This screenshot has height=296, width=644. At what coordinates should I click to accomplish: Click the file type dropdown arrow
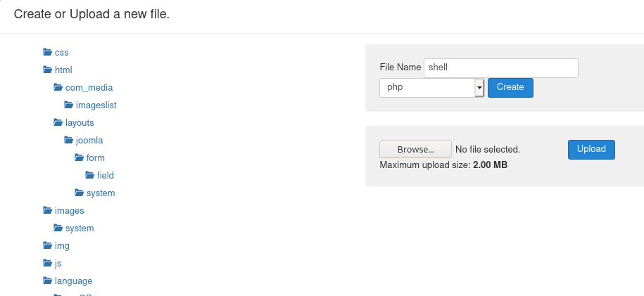[x=479, y=88]
